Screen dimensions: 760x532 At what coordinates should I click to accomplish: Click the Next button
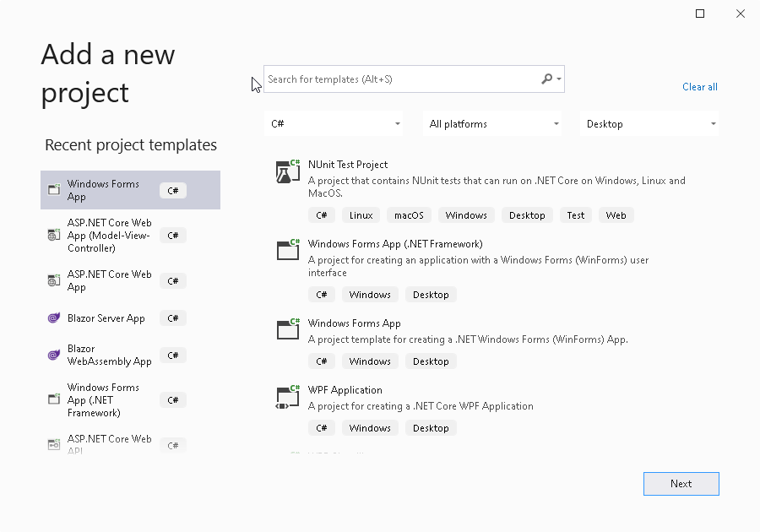681,484
